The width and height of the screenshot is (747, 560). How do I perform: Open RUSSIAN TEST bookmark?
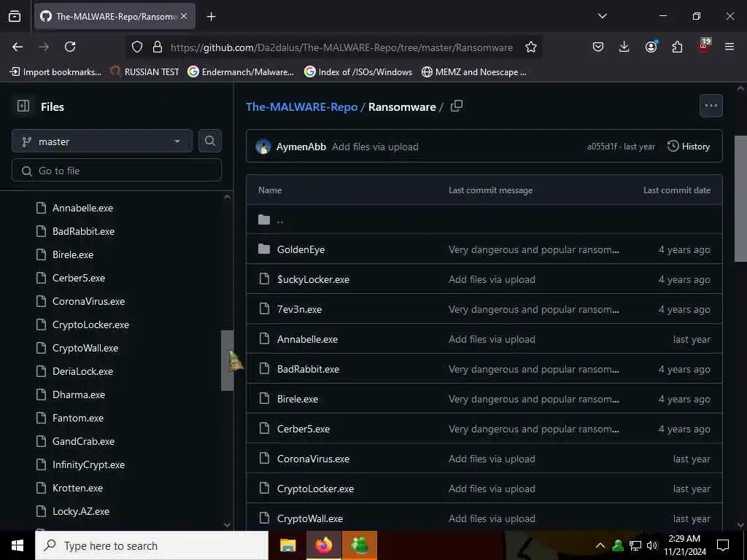pos(144,72)
